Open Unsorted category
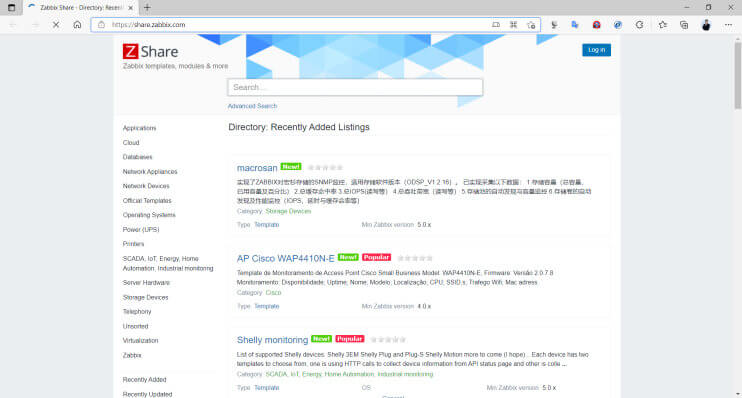The width and height of the screenshot is (742, 398). [x=135, y=326]
